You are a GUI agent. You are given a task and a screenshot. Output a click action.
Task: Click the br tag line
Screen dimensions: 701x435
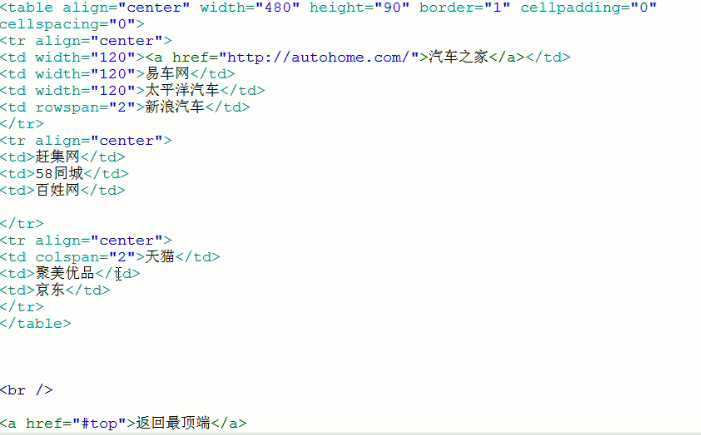click(x=26, y=390)
